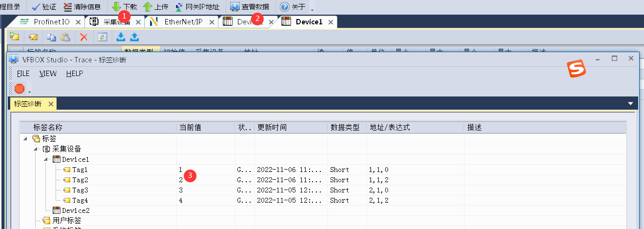Click Tag4's current value 4
Image resolution: width=644 pixels, height=229 pixels.
pos(181,200)
